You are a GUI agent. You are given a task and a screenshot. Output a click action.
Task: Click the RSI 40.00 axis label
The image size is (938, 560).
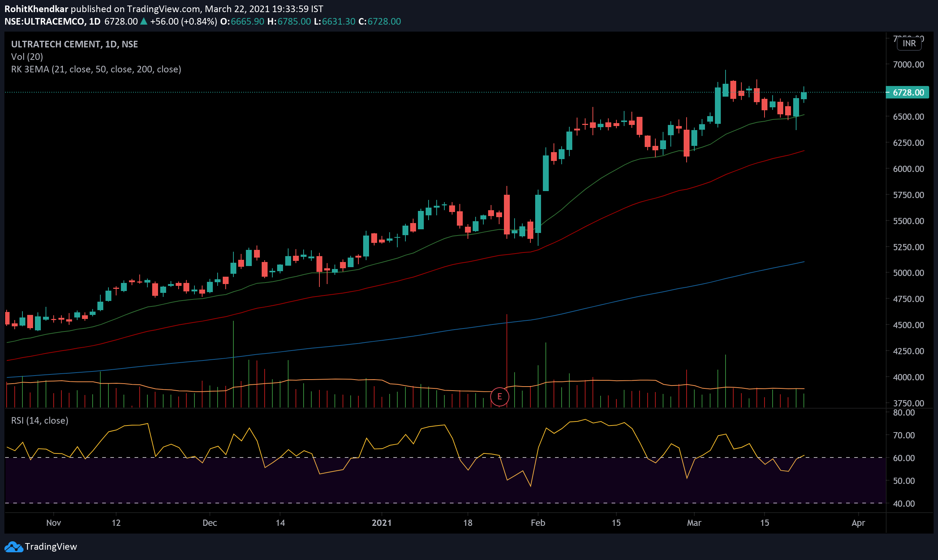(x=904, y=503)
